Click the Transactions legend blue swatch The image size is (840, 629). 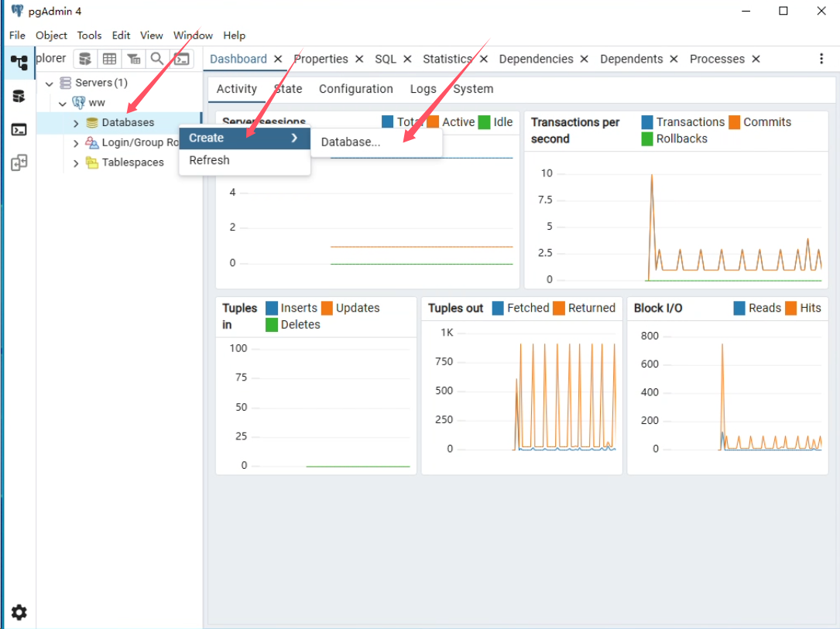pos(647,122)
